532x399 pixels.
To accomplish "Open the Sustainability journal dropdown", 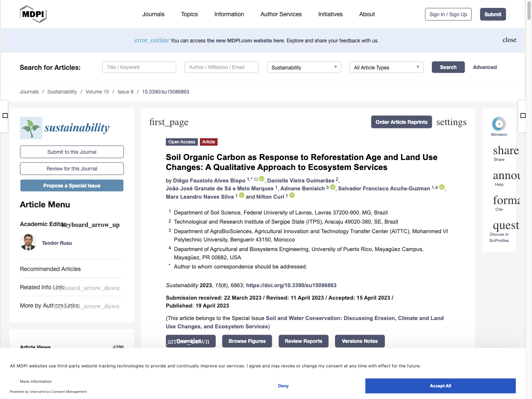I will tap(304, 67).
